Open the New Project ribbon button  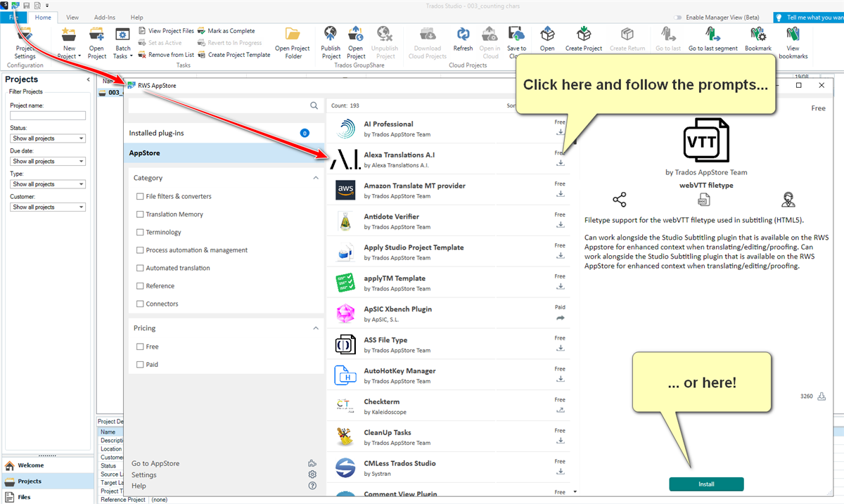click(69, 43)
